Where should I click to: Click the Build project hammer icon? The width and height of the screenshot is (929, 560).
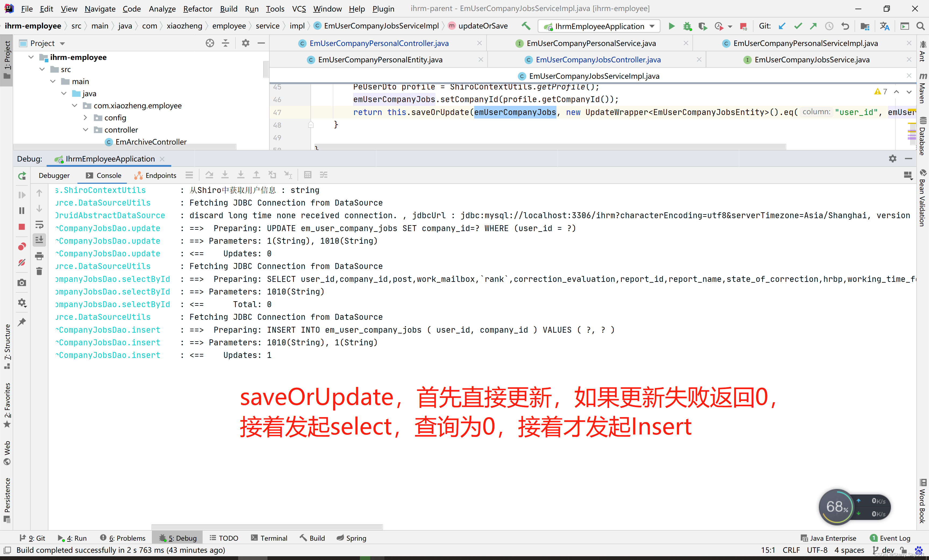(x=526, y=26)
